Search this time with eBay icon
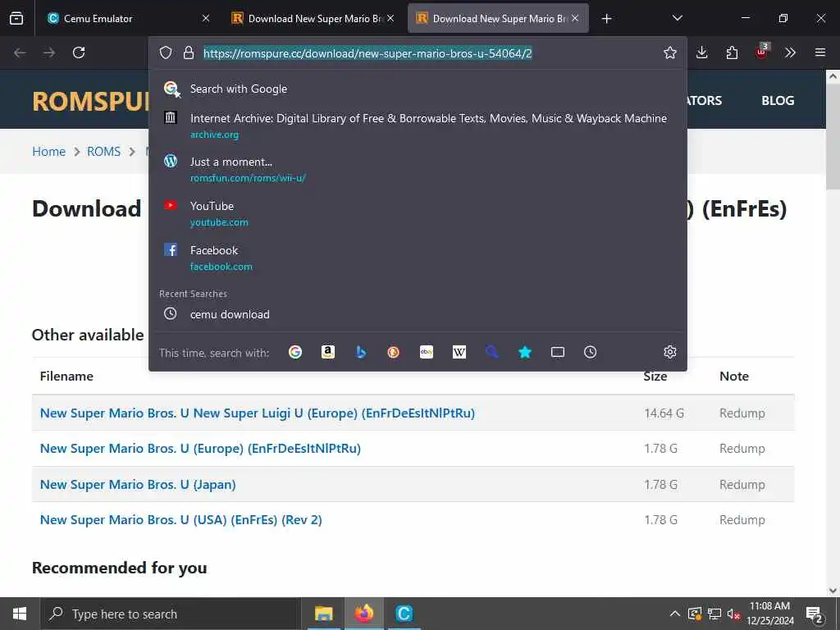Screen dimensions: 840x630 click(427, 352)
